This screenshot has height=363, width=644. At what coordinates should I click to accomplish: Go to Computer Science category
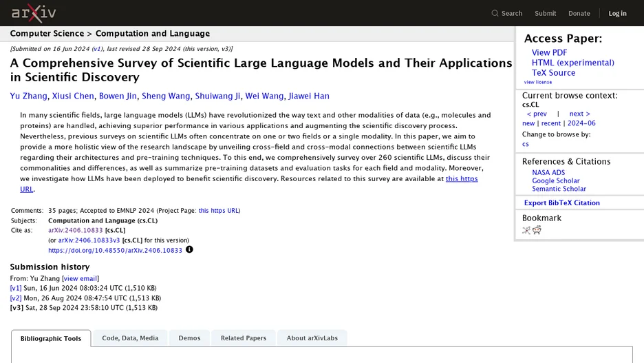(47, 34)
